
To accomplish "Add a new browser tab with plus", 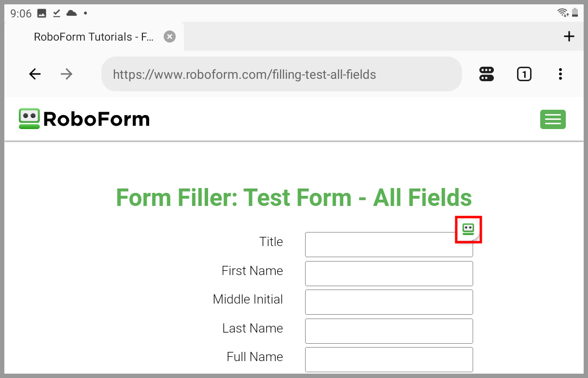I will 569,36.
